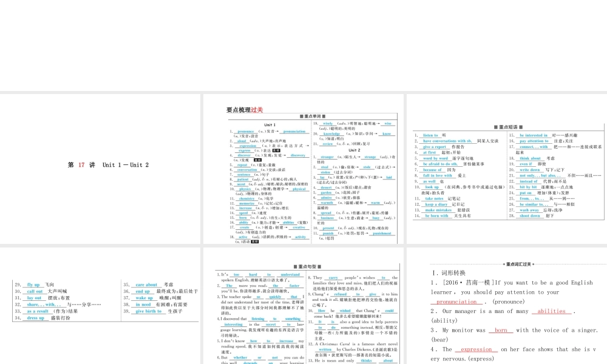This screenshot has height=364, width=607.
Task: Select the phrase 'word by word'
Action: [435, 158]
